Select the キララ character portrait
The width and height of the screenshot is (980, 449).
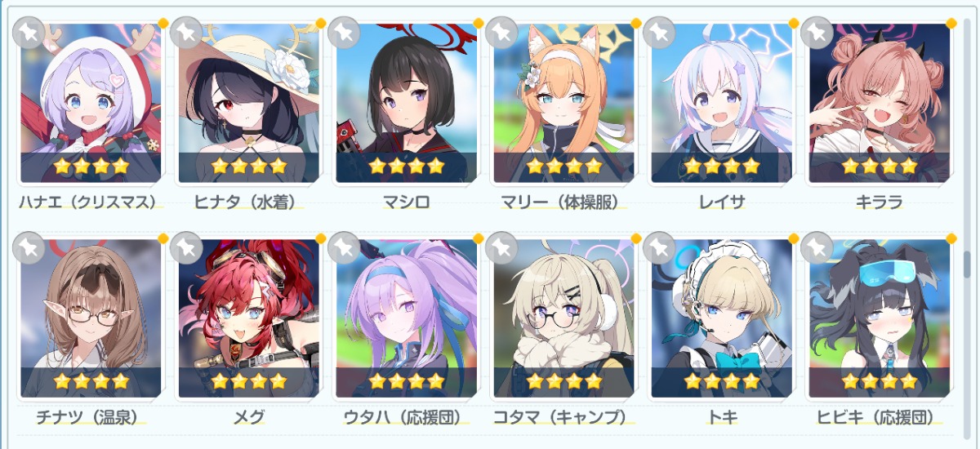tap(880, 103)
